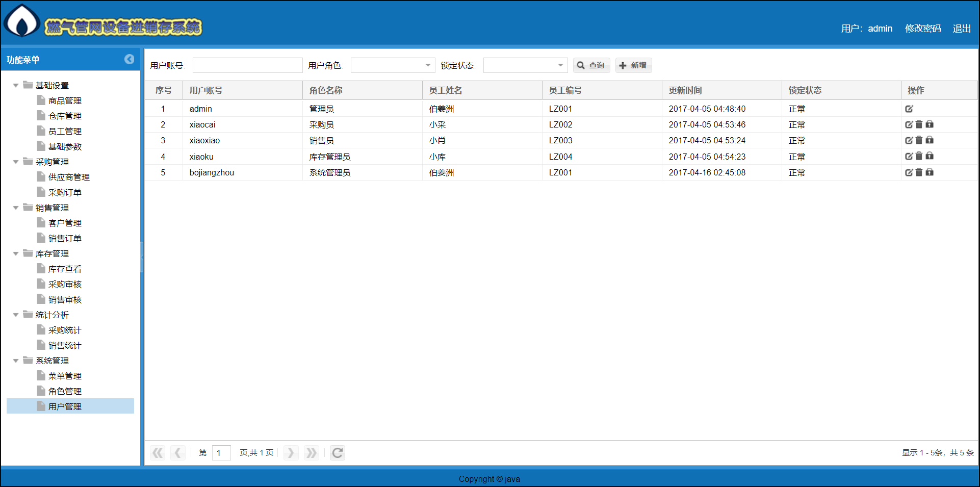Collapse the 库存管理 tree folder

[16, 253]
